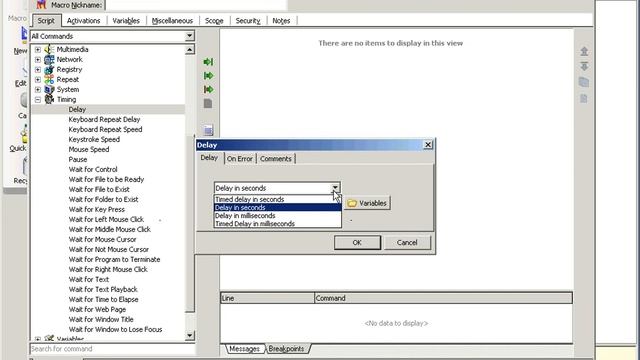Click the third green arrow icon
This screenshot has height=360, width=640.
(208, 89)
